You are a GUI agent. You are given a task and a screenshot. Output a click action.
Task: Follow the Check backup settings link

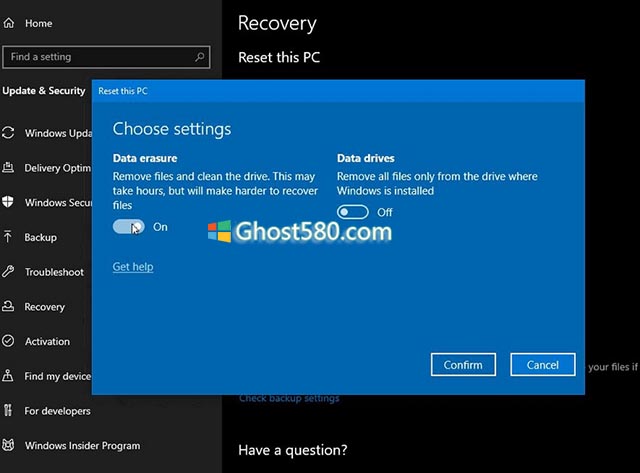pyautogui.click(x=289, y=398)
